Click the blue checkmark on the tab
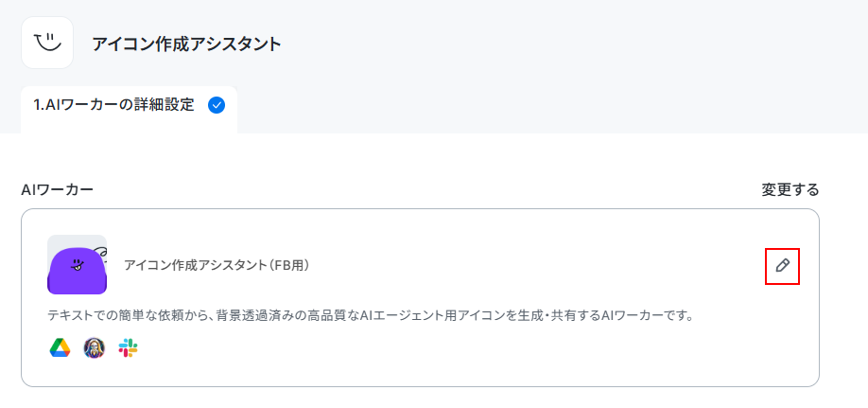 point(217,105)
